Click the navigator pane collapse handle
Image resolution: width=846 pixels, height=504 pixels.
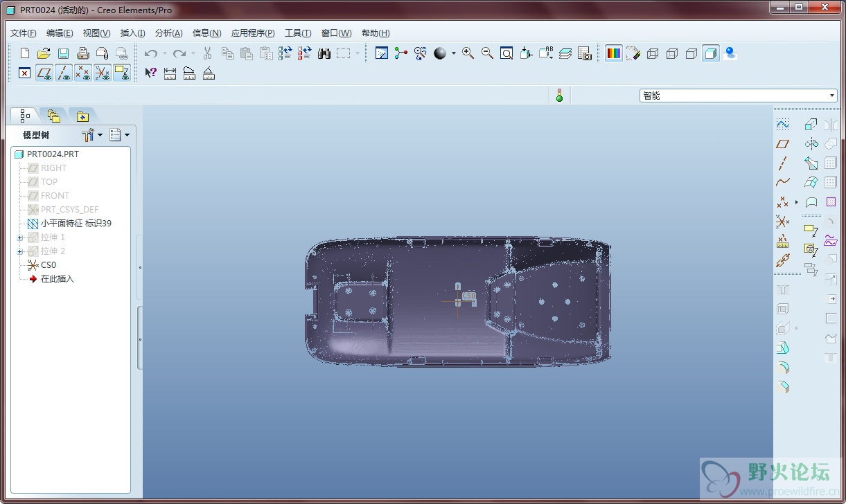coord(140,339)
